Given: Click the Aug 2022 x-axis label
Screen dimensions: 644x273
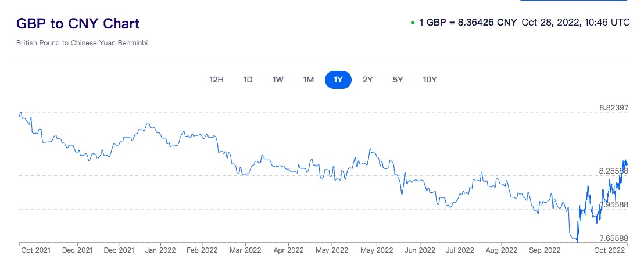Looking at the screenshot, I should point(500,251).
